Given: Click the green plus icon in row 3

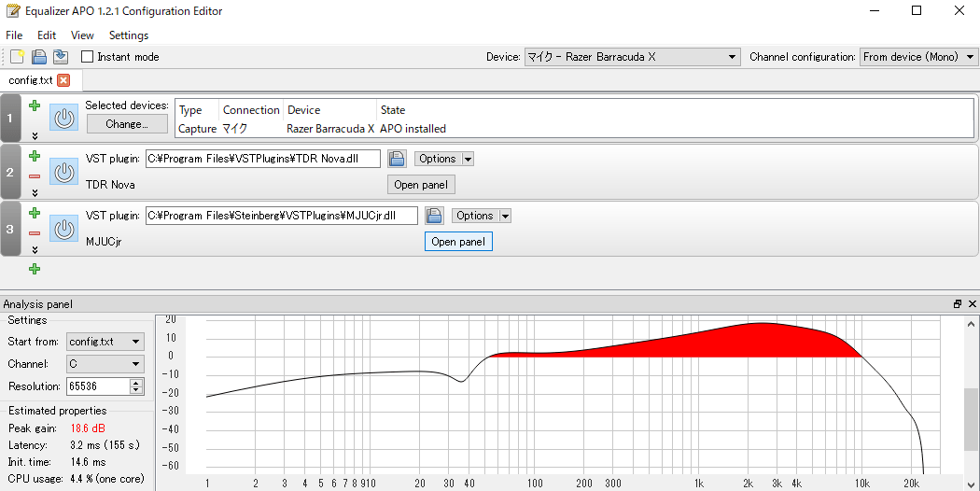Looking at the screenshot, I should click(35, 213).
